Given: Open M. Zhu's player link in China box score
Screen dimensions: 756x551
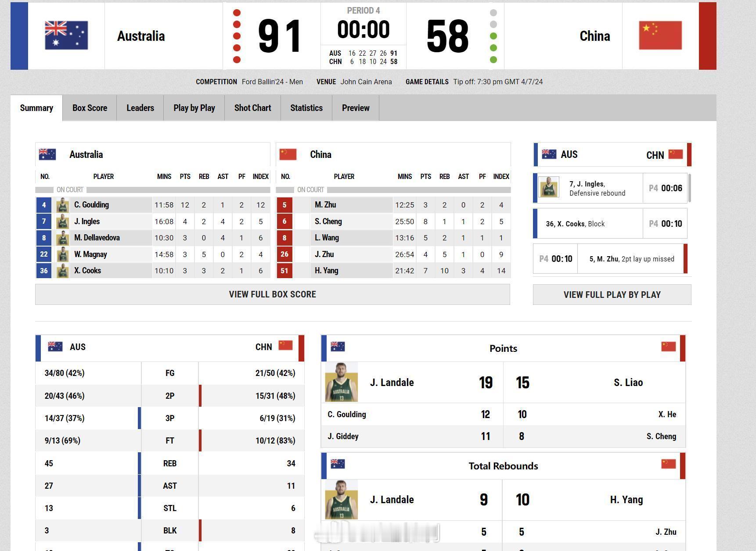Looking at the screenshot, I should click(x=325, y=205).
